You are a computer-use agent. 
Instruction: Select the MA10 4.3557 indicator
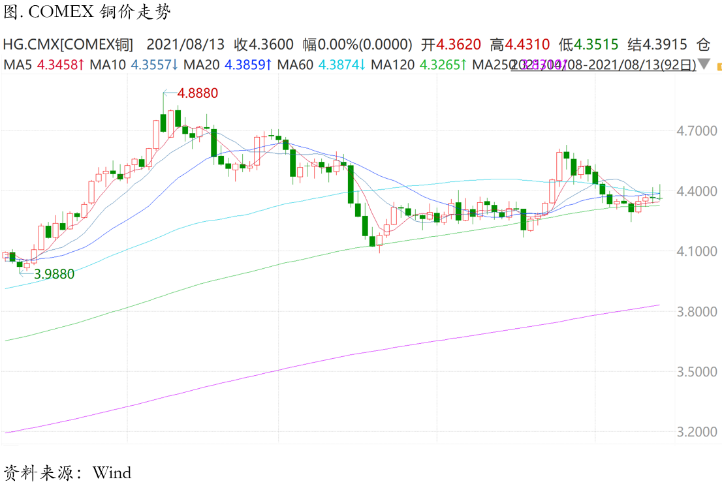[134, 64]
